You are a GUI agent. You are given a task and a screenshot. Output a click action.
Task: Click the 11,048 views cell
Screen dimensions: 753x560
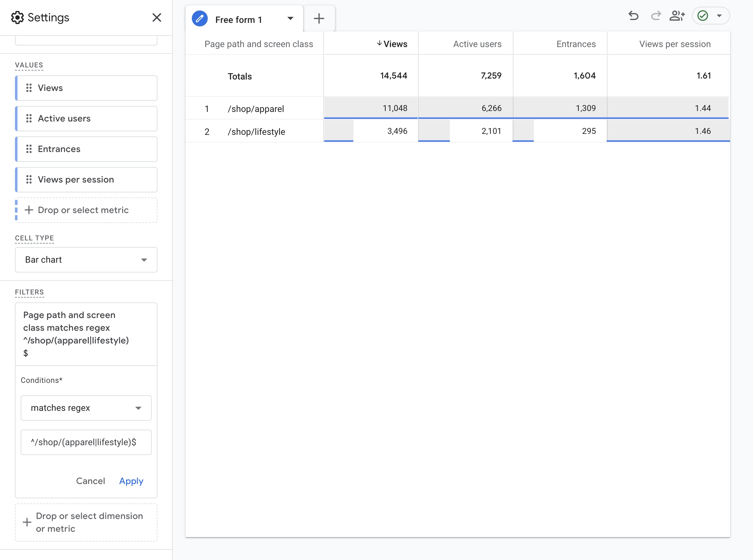pyautogui.click(x=371, y=108)
